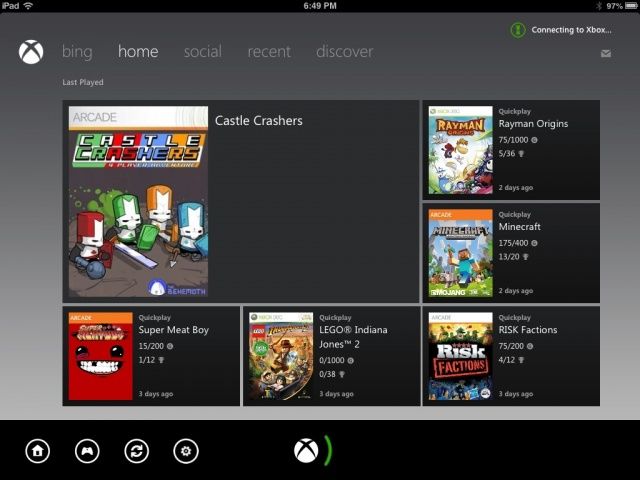Tap the center Xbox orb at bottom
640x480 pixels.
(307, 451)
